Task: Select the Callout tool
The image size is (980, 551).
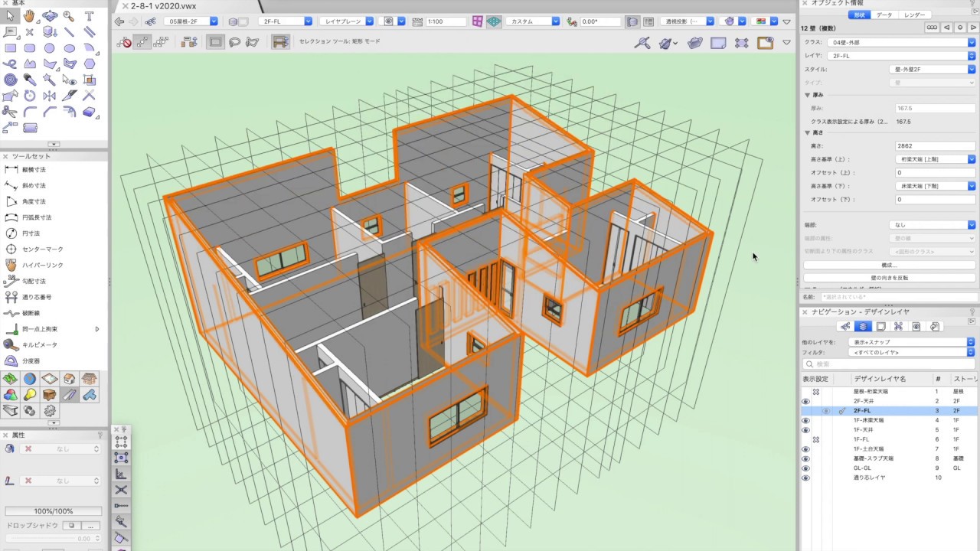Action: click(x=10, y=32)
